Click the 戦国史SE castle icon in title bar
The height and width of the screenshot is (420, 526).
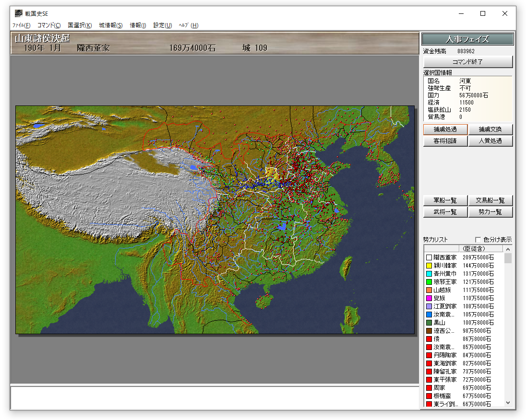(19, 13)
